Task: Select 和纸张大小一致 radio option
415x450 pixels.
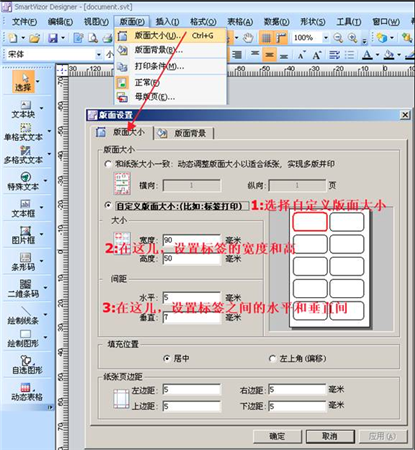Action: (x=108, y=164)
